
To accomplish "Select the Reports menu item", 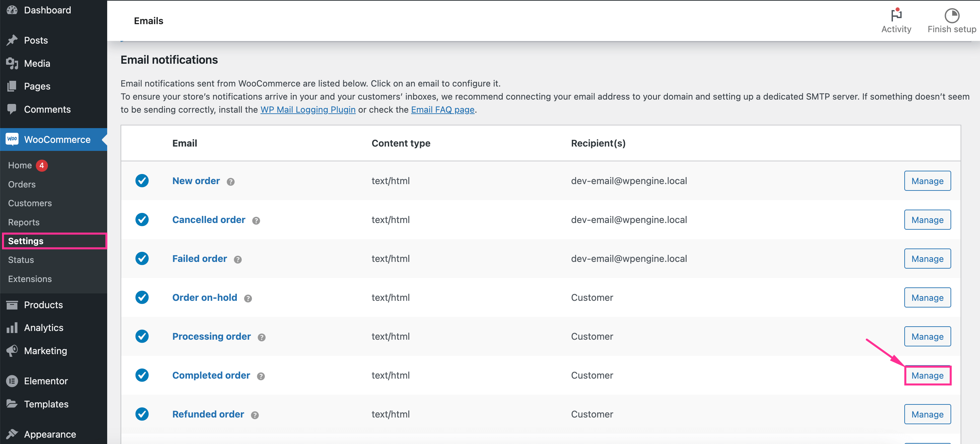I will coord(24,221).
